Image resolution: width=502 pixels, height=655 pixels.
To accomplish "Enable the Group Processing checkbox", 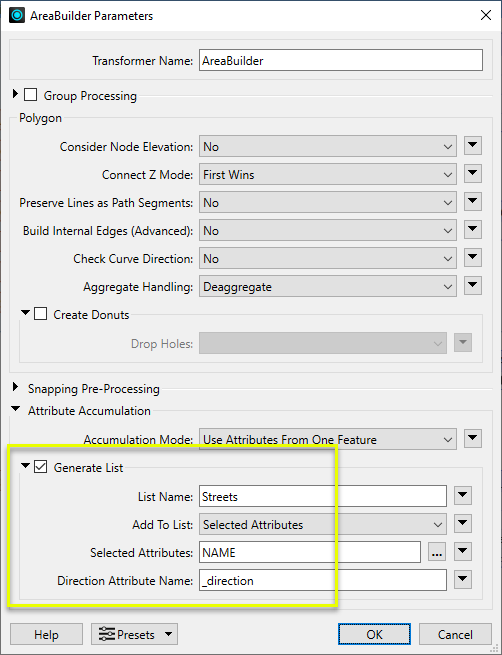I will pos(30,95).
